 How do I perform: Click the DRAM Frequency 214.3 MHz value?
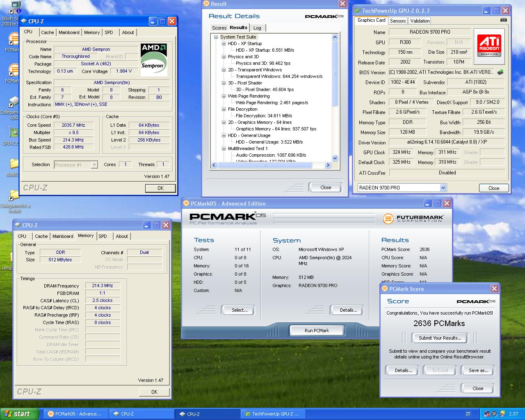click(103, 285)
